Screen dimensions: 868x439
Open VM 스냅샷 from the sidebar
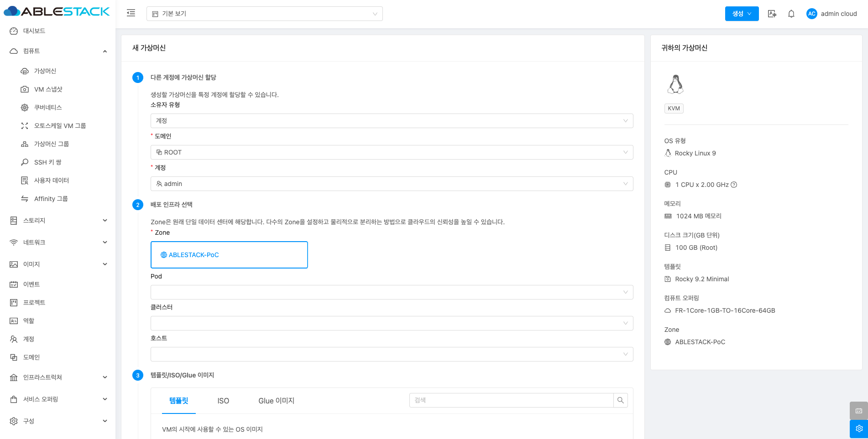48,89
